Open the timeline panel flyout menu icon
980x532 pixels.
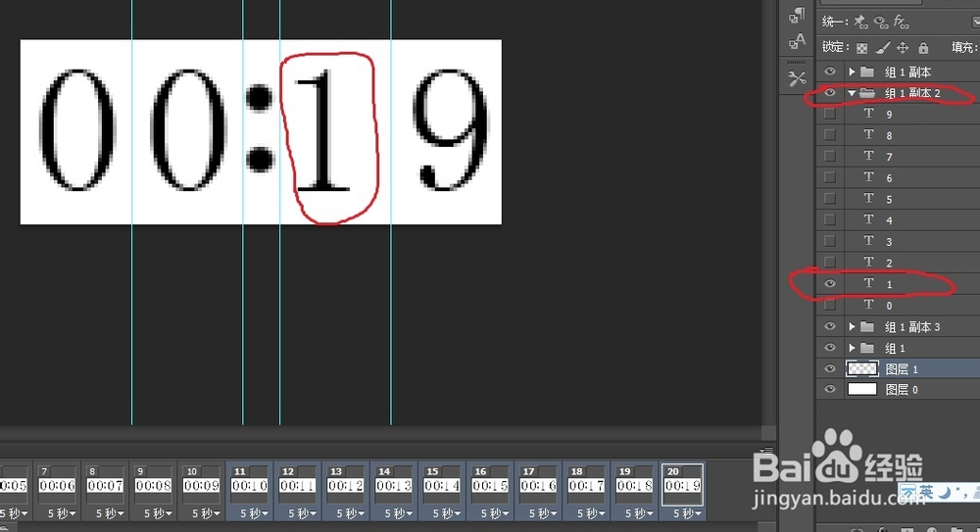(766, 451)
